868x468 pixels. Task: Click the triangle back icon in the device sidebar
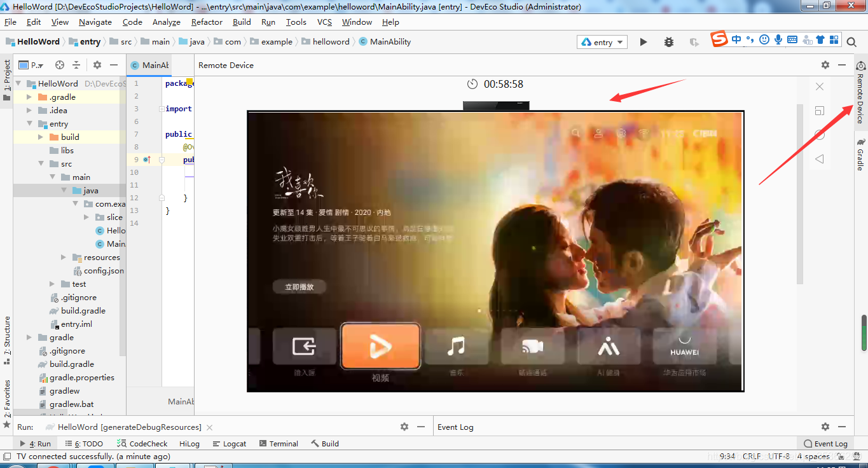click(820, 159)
